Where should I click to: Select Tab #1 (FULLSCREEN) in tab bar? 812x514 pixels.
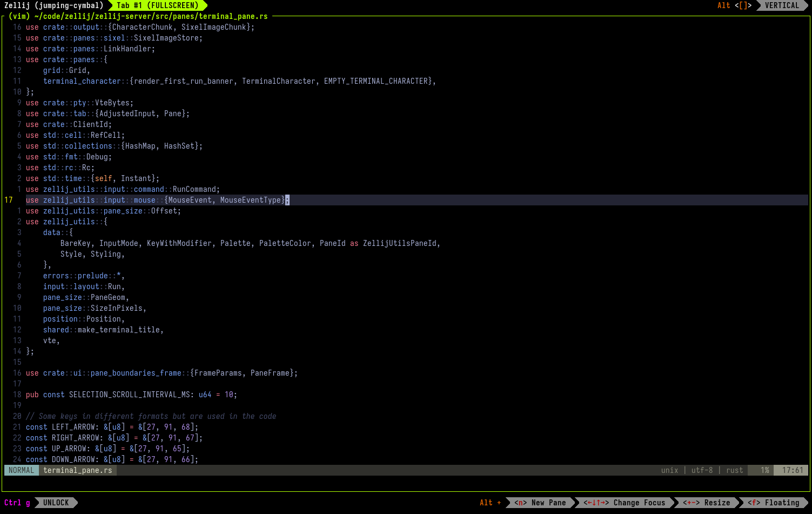(x=158, y=5)
